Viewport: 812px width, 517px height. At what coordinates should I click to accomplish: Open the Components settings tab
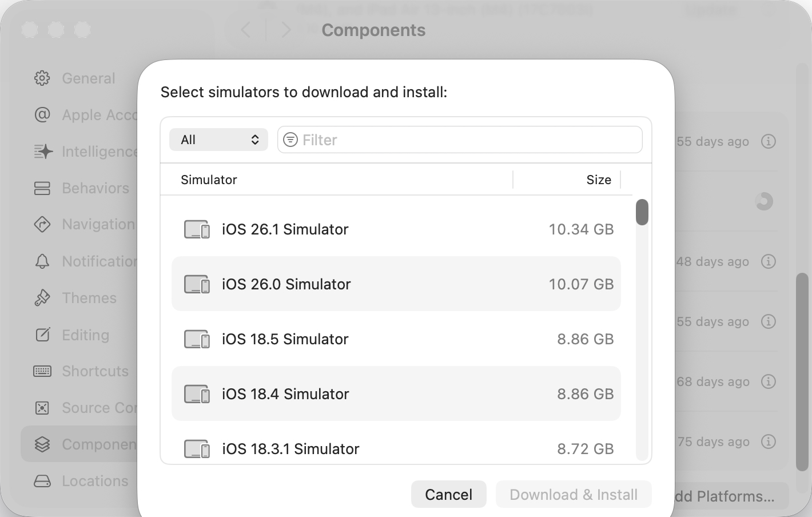(x=80, y=444)
